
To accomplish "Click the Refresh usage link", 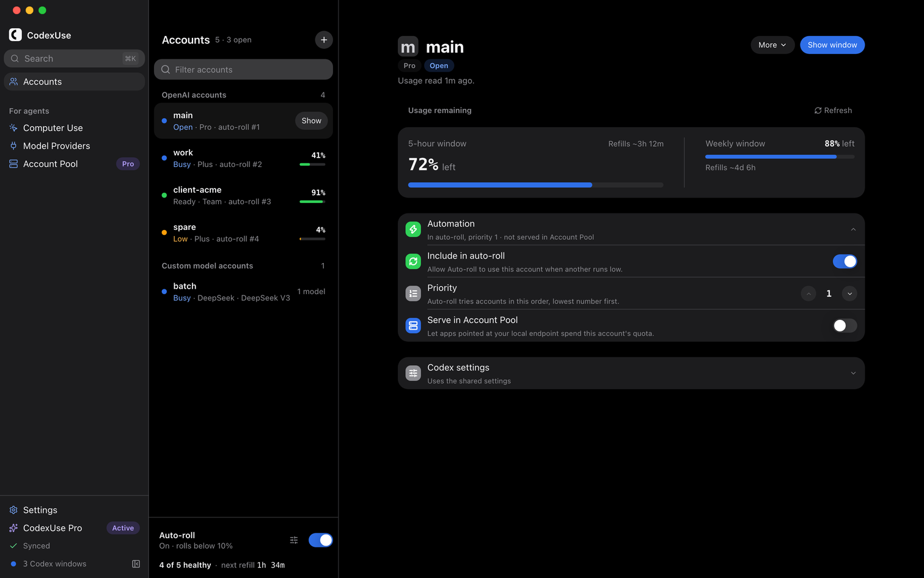I will (x=833, y=111).
